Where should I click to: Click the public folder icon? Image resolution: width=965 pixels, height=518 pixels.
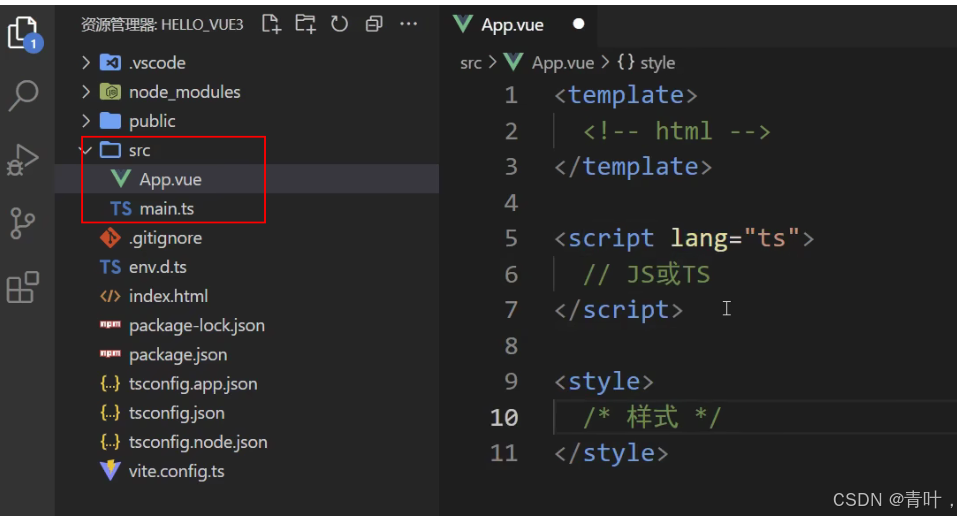pos(110,121)
